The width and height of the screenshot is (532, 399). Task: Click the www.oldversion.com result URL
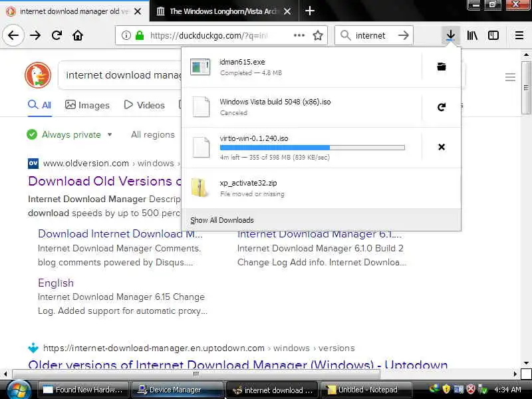pyautogui.click(x=86, y=163)
